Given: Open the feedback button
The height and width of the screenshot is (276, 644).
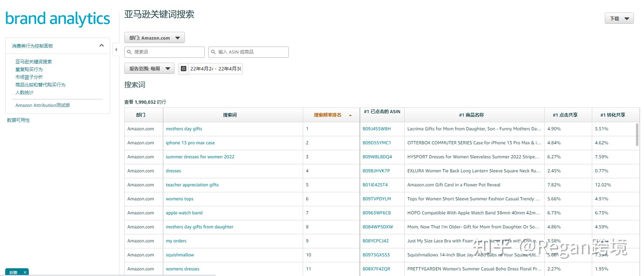Looking at the screenshot, I should click(14, 272).
